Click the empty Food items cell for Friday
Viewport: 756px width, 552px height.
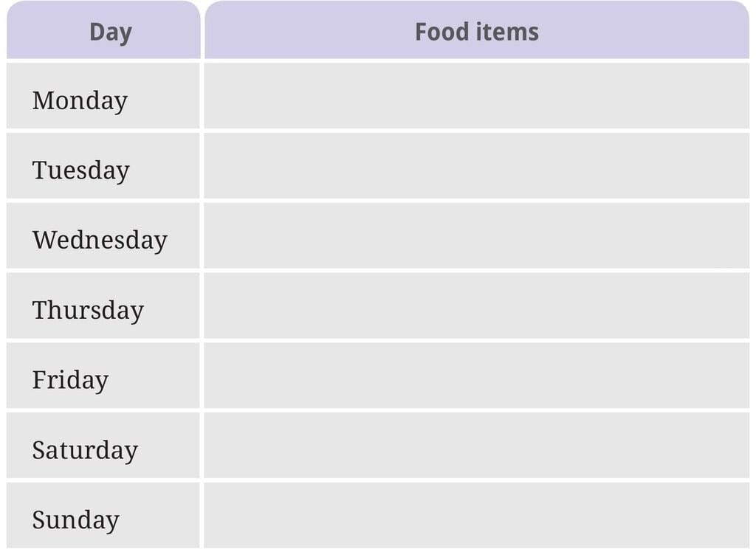pos(476,376)
